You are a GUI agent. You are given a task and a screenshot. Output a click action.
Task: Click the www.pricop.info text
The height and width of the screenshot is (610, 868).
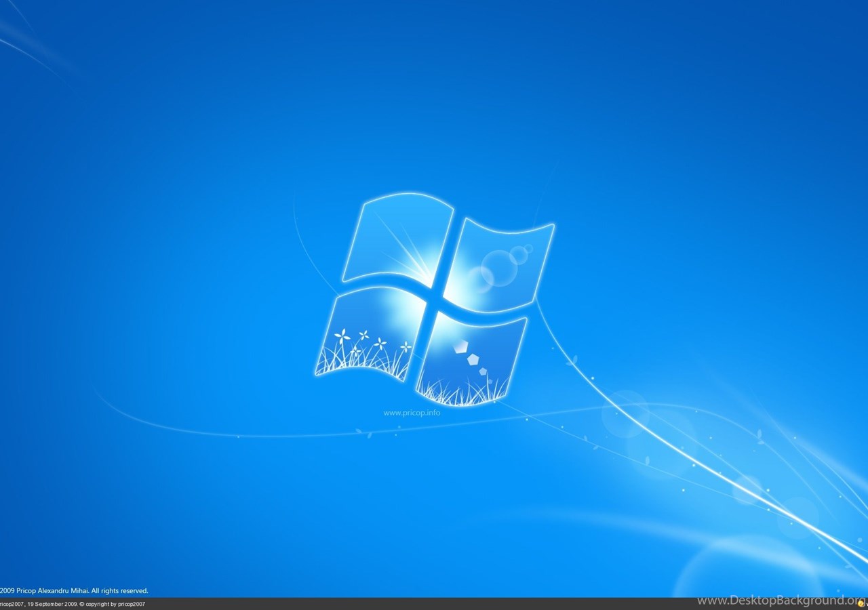(x=412, y=413)
